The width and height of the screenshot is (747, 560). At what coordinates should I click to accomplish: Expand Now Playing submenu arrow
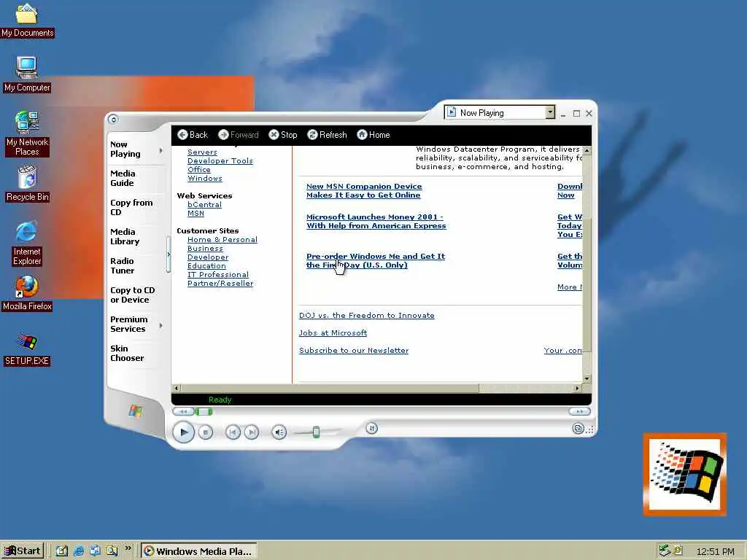(x=161, y=150)
